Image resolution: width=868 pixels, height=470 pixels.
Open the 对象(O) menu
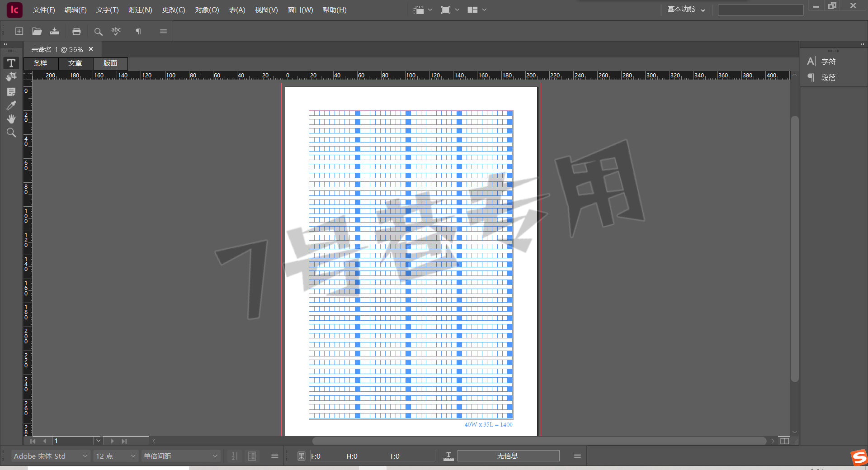coord(207,10)
